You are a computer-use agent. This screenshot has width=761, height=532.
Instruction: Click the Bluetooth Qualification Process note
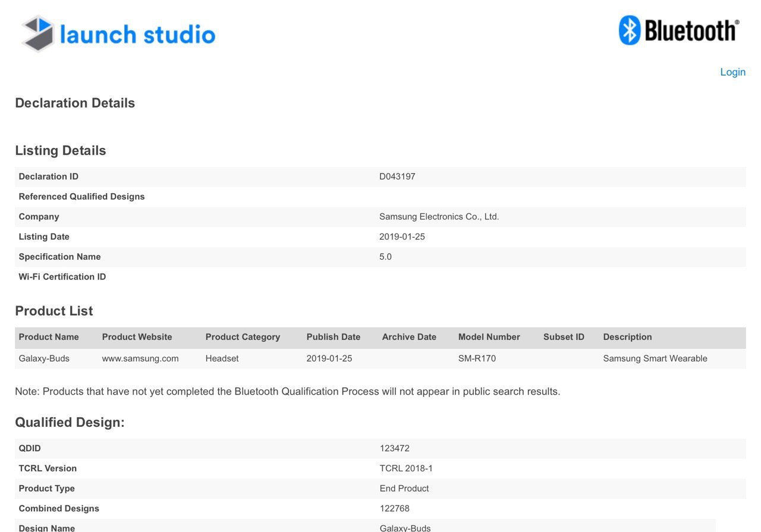288,392
